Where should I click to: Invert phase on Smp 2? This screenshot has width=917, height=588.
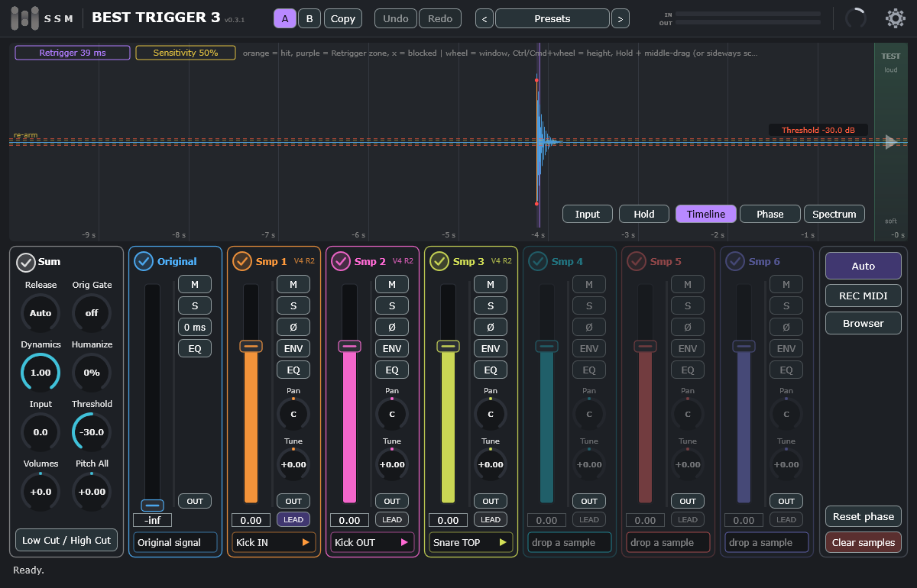(392, 327)
